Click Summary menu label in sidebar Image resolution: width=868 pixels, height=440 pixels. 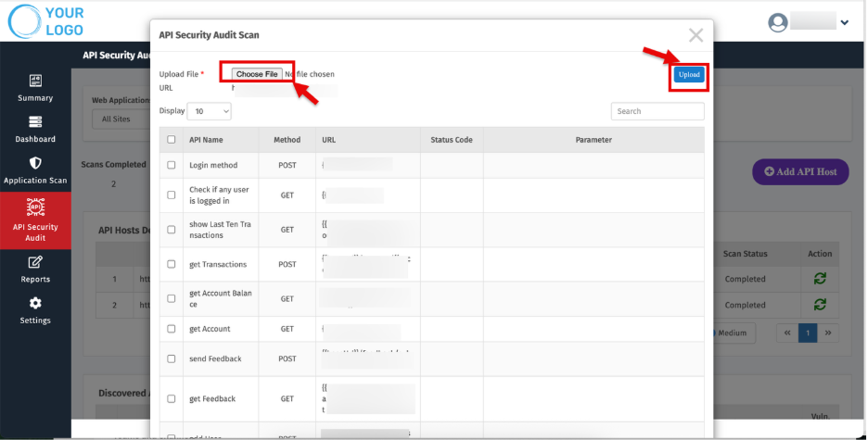click(35, 98)
